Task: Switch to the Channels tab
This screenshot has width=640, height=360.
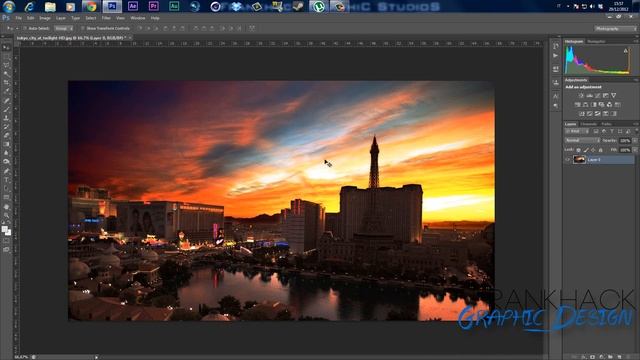Action: [x=589, y=124]
